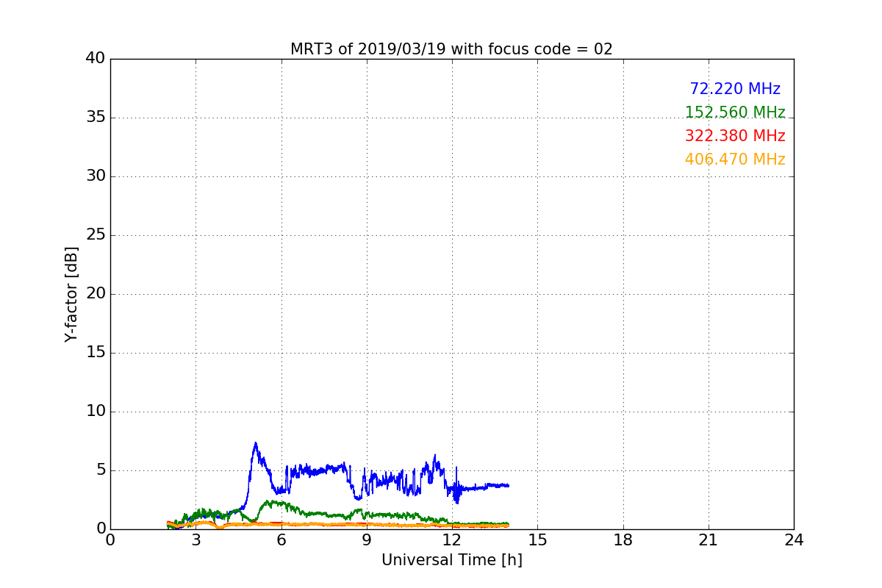This screenshot has height=588, width=882.
Task: Click x-axis tick label 15
Action: (x=537, y=540)
